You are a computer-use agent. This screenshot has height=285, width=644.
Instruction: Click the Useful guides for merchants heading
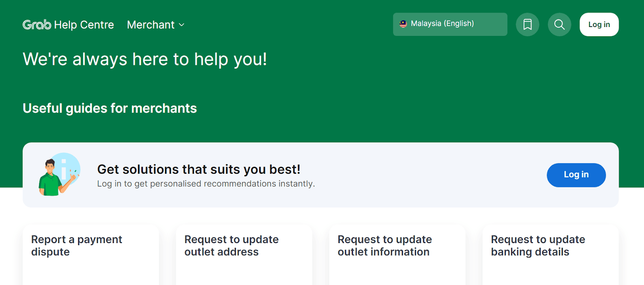[109, 108]
